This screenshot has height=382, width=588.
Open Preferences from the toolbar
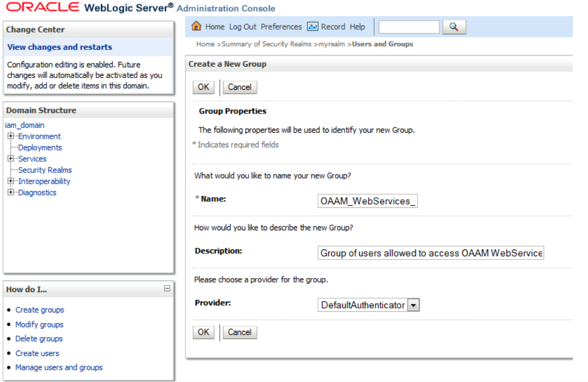281,27
